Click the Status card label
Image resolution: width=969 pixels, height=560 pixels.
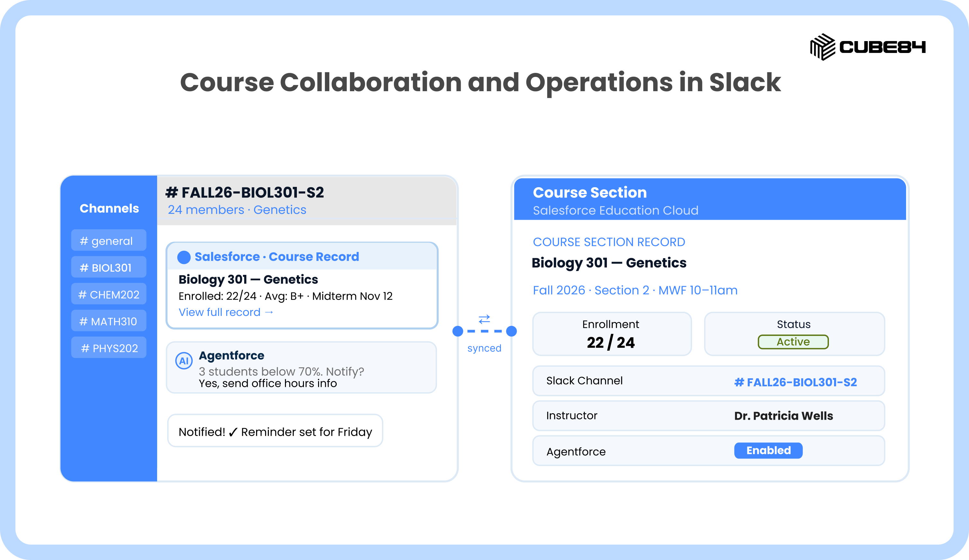pos(794,324)
